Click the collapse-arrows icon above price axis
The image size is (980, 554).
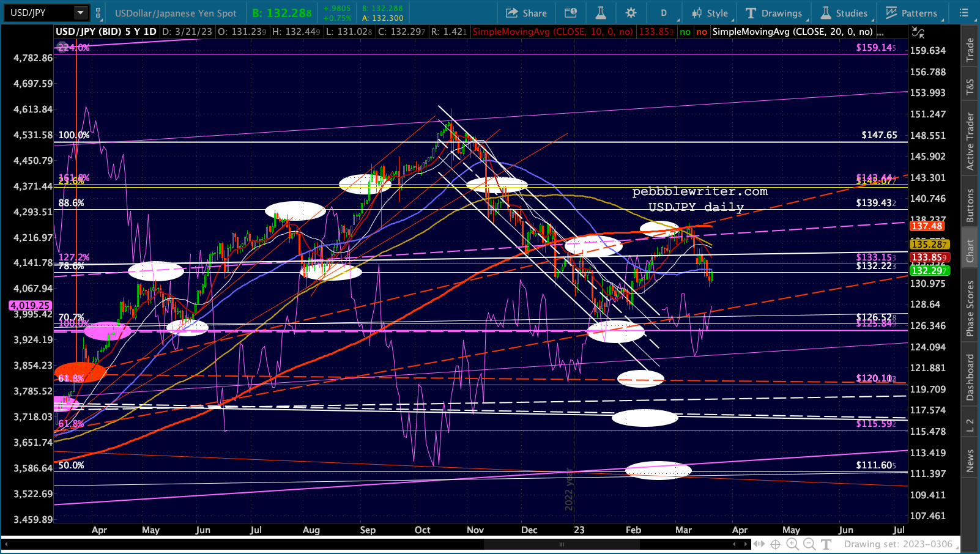pyautogui.click(x=918, y=32)
